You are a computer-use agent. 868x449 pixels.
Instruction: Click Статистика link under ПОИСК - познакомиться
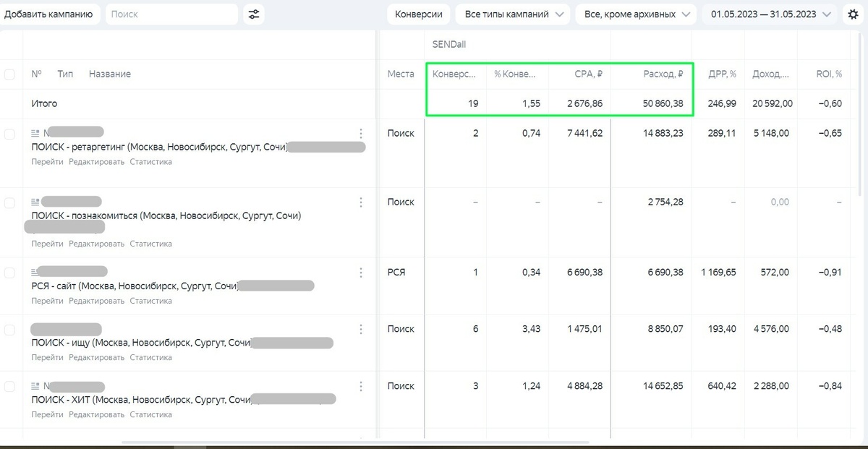click(x=151, y=244)
